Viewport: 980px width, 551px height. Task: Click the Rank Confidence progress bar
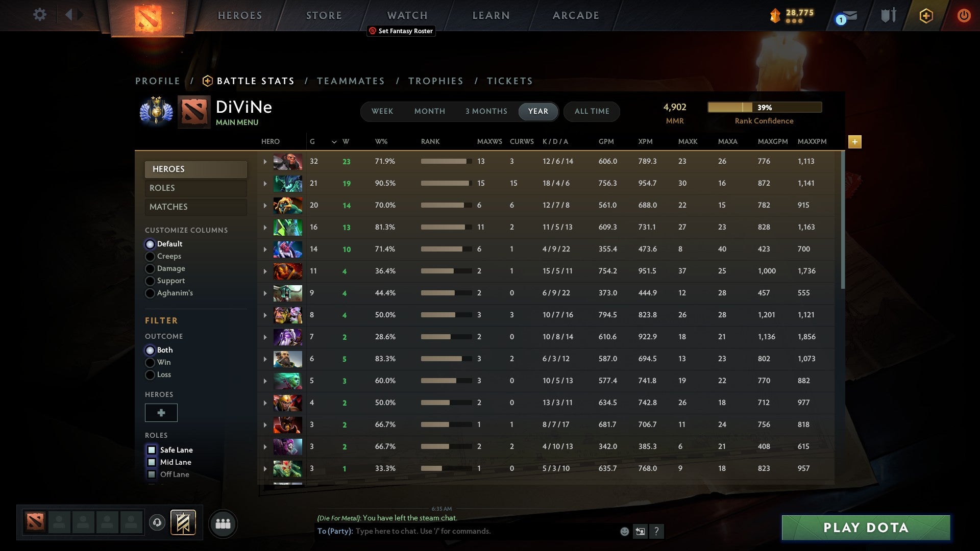click(x=764, y=107)
